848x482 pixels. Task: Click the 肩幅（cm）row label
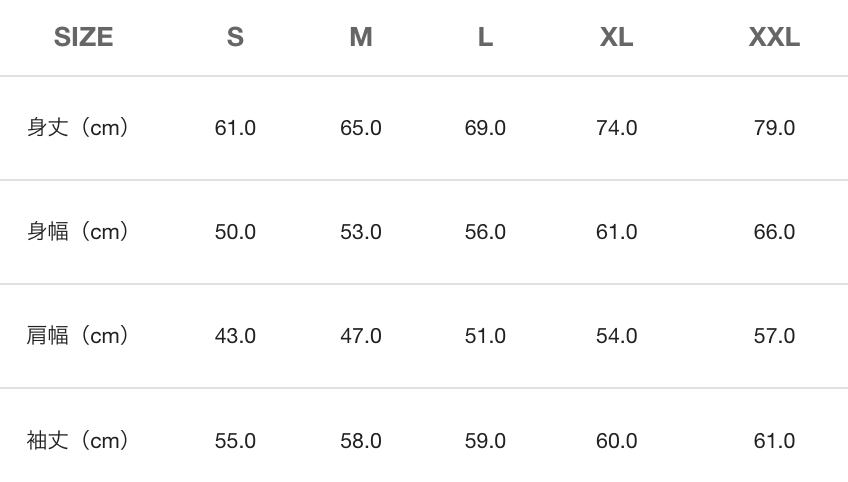click(78, 336)
